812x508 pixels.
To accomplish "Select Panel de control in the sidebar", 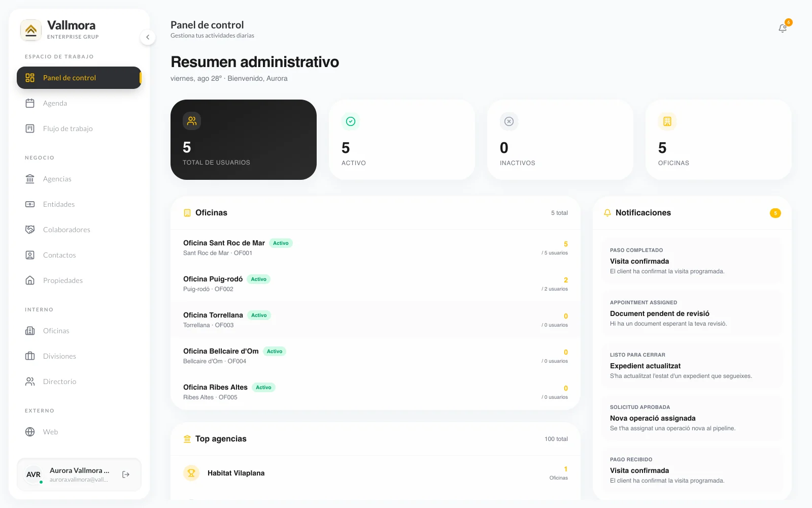I will [79, 78].
